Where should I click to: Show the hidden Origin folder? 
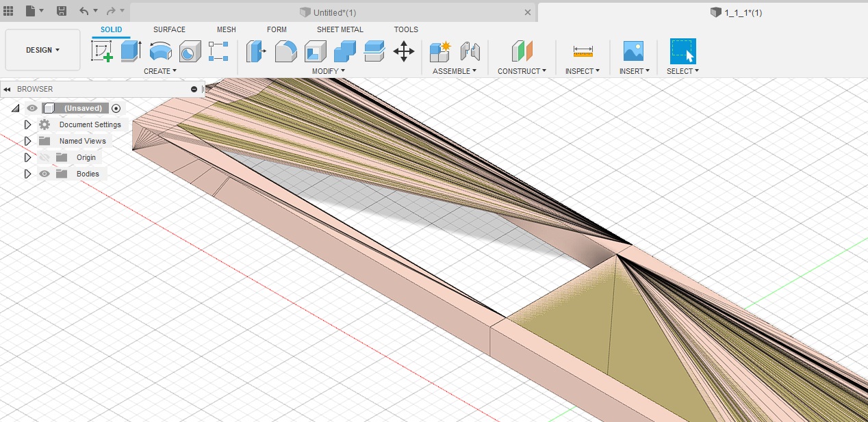click(44, 157)
